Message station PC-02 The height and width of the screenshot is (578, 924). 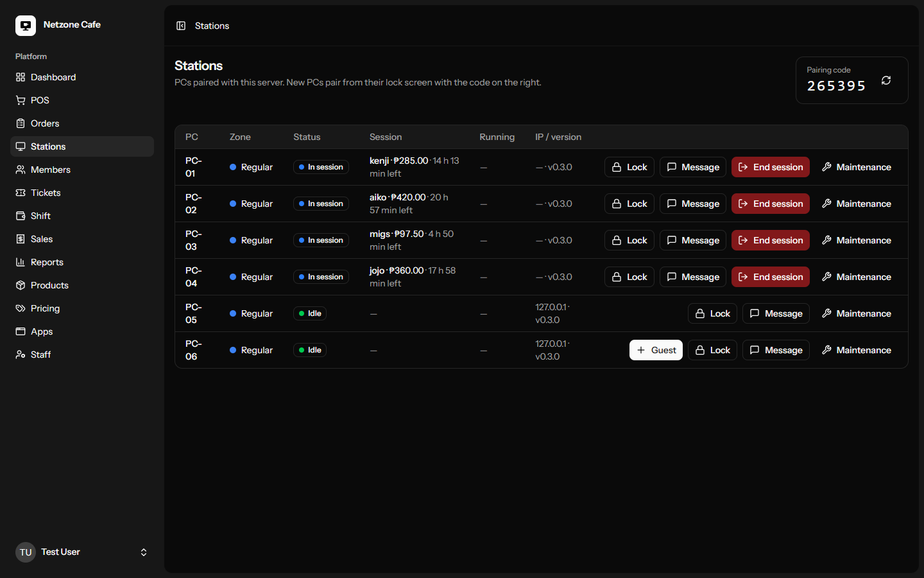(x=693, y=204)
